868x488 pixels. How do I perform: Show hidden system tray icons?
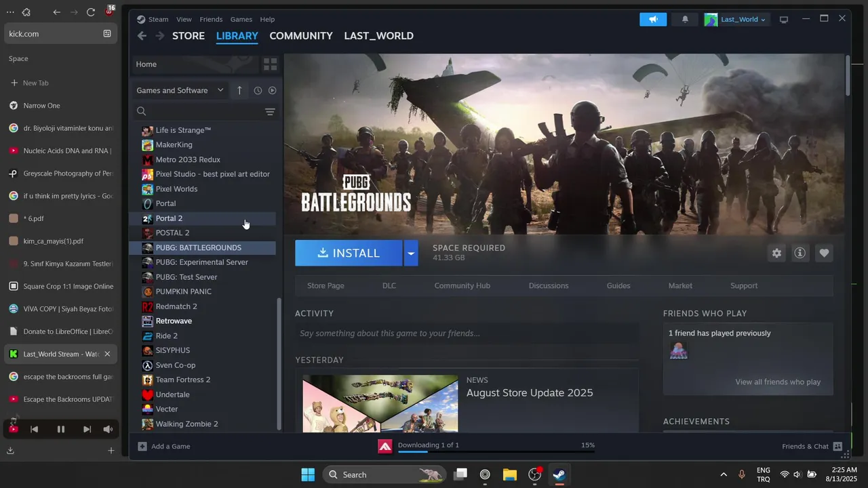pyautogui.click(x=724, y=474)
